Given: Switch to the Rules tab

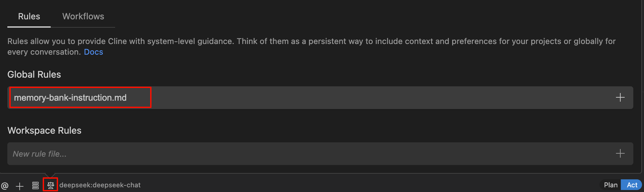Looking at the screenshot, I should [x=29, y=16].
